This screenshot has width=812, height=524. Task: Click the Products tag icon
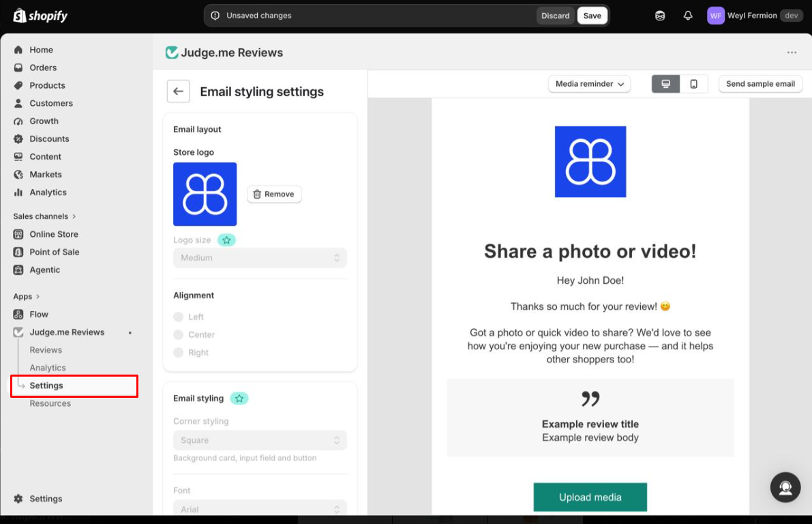18,85
